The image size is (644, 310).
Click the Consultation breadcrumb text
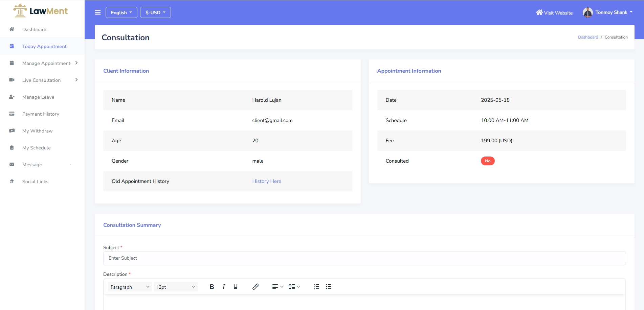click(616, 37)
